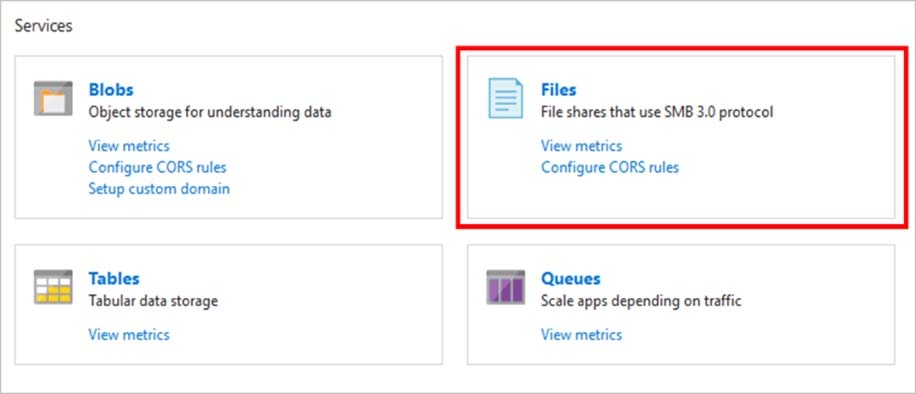
Task: Click 'Tabular data storage' description
Action: tap(153, 300)
